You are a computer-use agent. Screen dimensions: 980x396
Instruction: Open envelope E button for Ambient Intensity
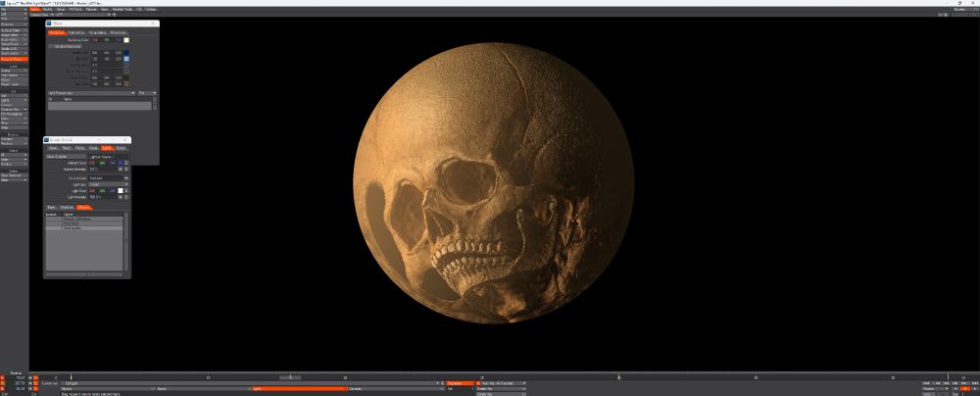coord(126,169)
